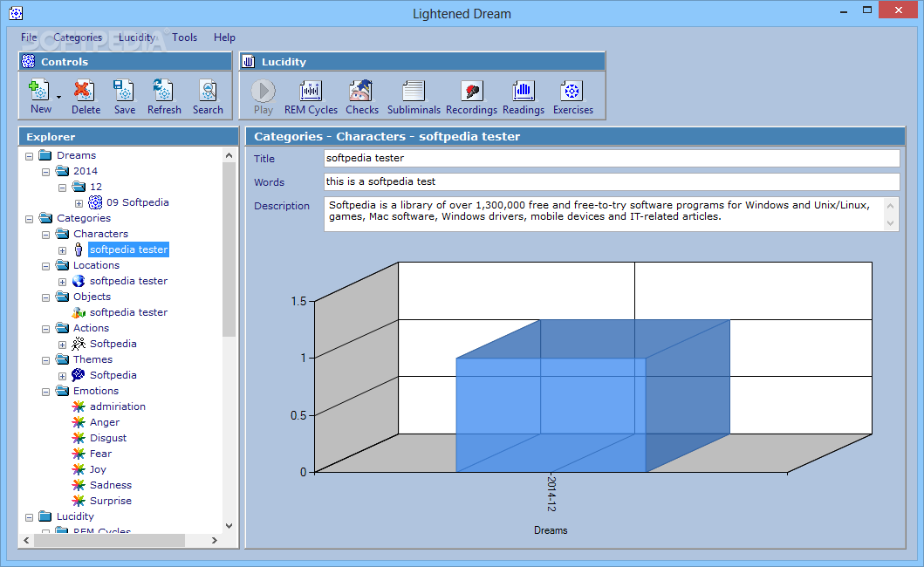Collapse the top-level Categories tree node
Screen dimensions: 924x567
(x=30, y=219)
